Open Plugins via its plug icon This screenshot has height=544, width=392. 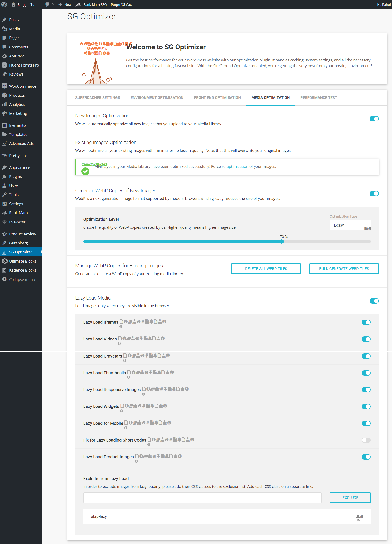(x=4, y=177)
